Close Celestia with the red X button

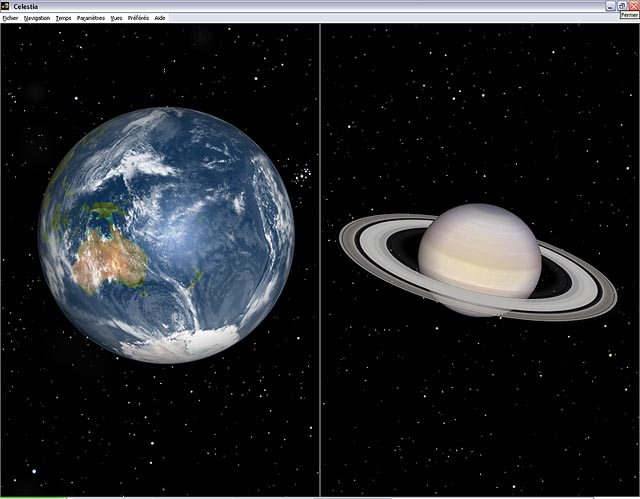633,6
